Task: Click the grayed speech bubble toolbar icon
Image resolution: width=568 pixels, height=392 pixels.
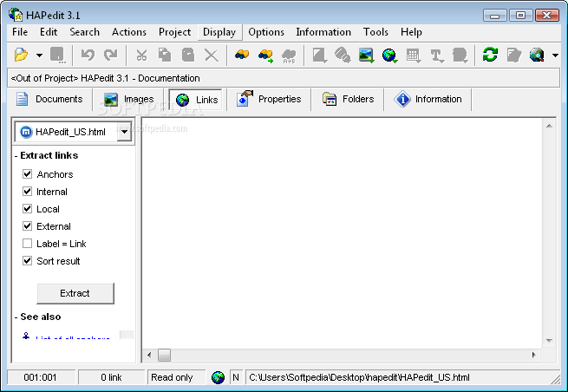Action: pos(460,56)
